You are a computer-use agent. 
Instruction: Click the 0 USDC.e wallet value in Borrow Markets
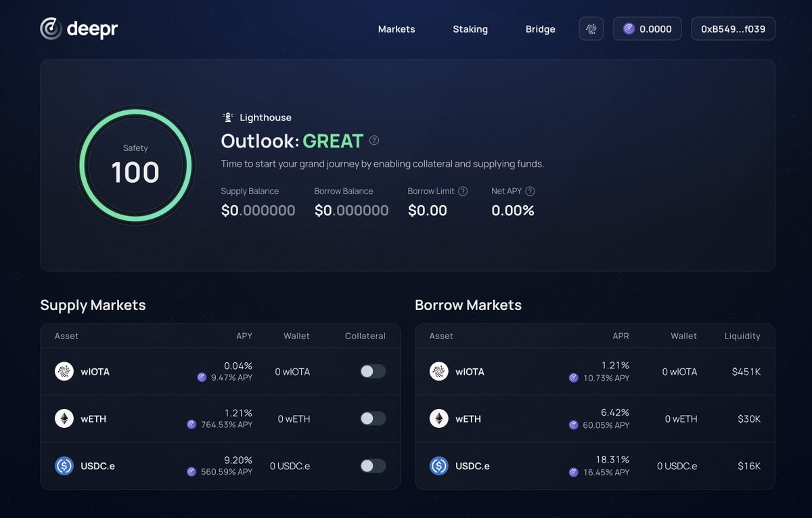click(677, 466)
